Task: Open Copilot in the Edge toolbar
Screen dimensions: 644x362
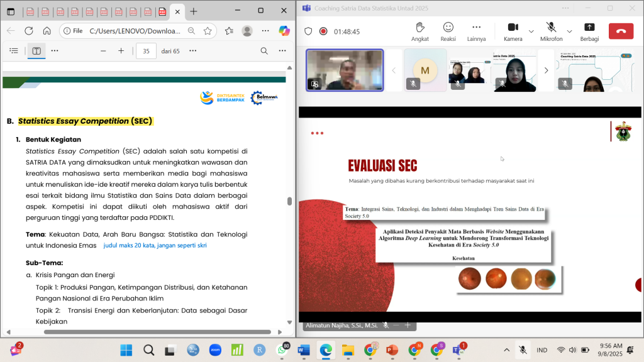Action: click(284, 30)
